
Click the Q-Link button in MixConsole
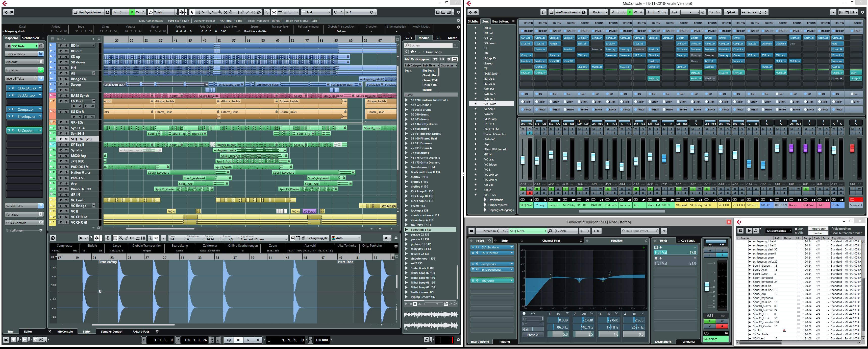(x=731, y=12)
